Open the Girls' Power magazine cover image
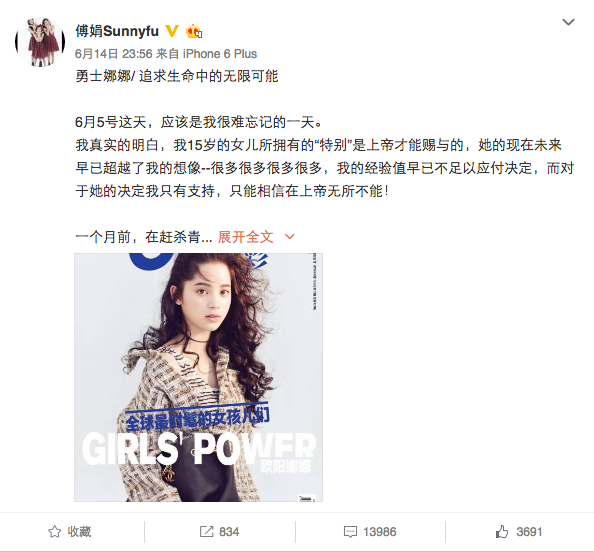594x552 pixels. tap(199, 377)
